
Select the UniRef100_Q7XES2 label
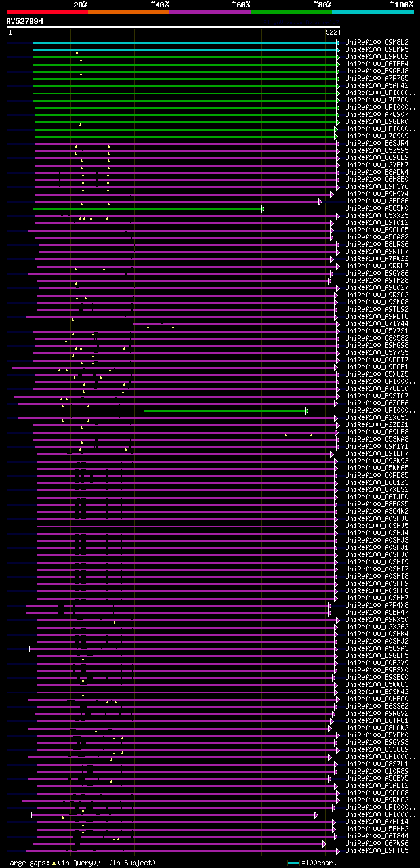click(377, 490)
